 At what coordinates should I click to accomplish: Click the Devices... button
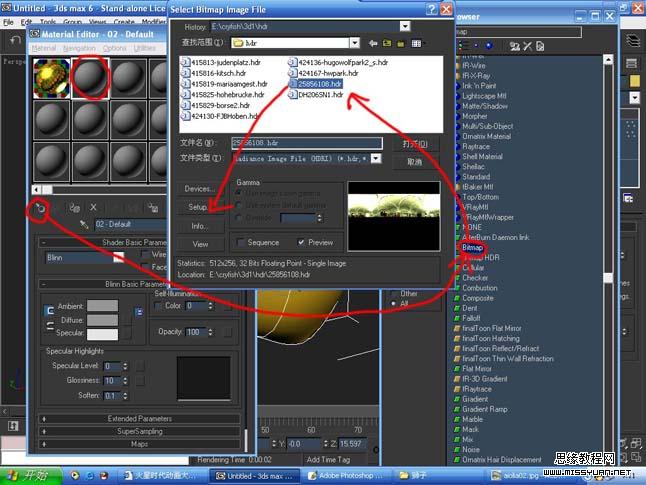click(200, 189)
